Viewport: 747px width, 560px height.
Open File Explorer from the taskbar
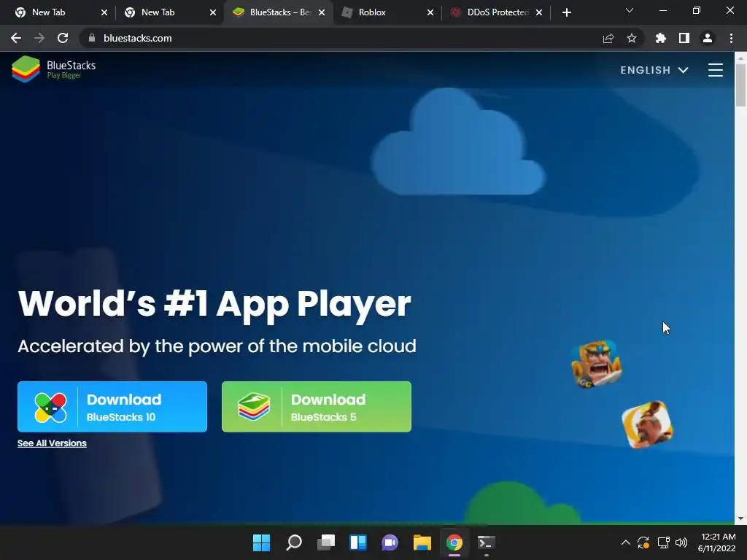422,542
